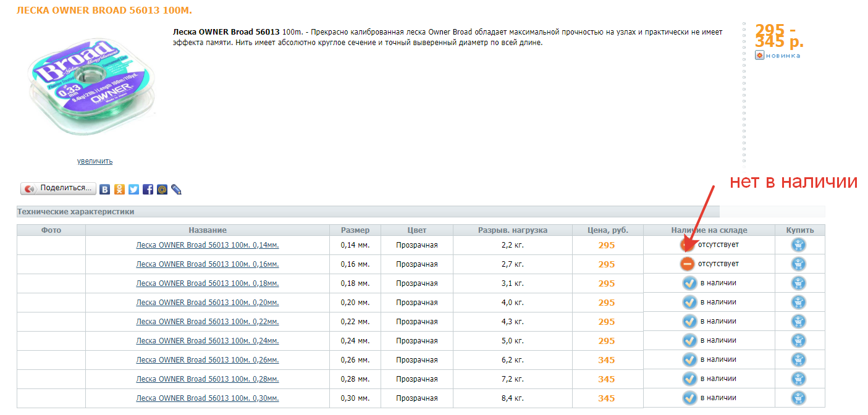Click the 8,4 кг. breaking load cell
The height and width of the screenshot is (415, 868).
click(x=513, y=398)
